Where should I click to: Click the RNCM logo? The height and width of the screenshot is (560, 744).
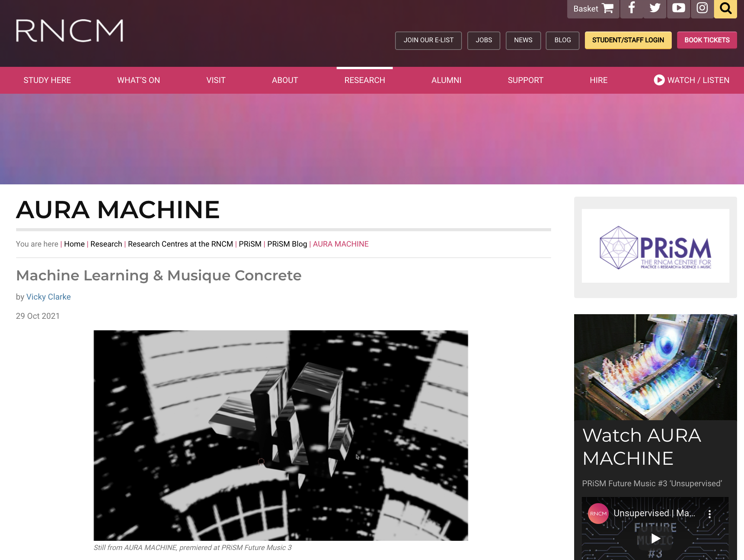point(70,31)
